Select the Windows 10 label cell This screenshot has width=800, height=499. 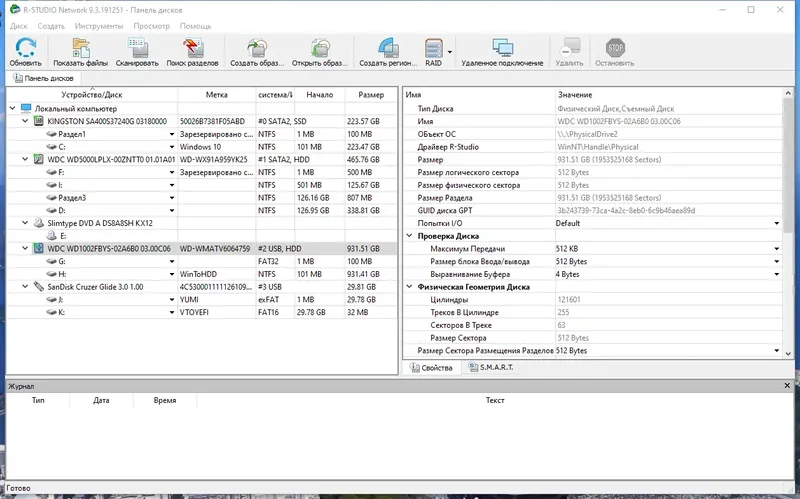217,146
